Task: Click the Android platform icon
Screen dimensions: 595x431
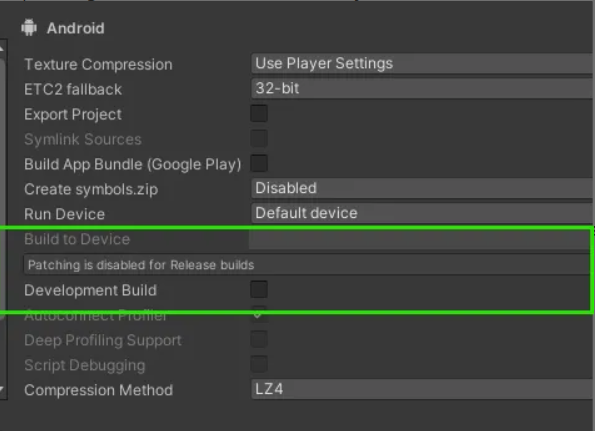Action: click(29, 28)
